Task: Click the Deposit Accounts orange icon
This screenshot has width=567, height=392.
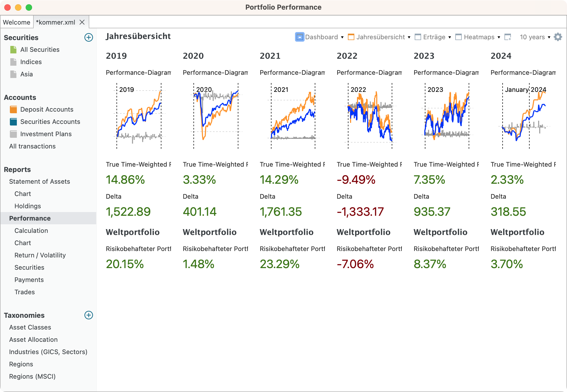Action: pos(13,109)
